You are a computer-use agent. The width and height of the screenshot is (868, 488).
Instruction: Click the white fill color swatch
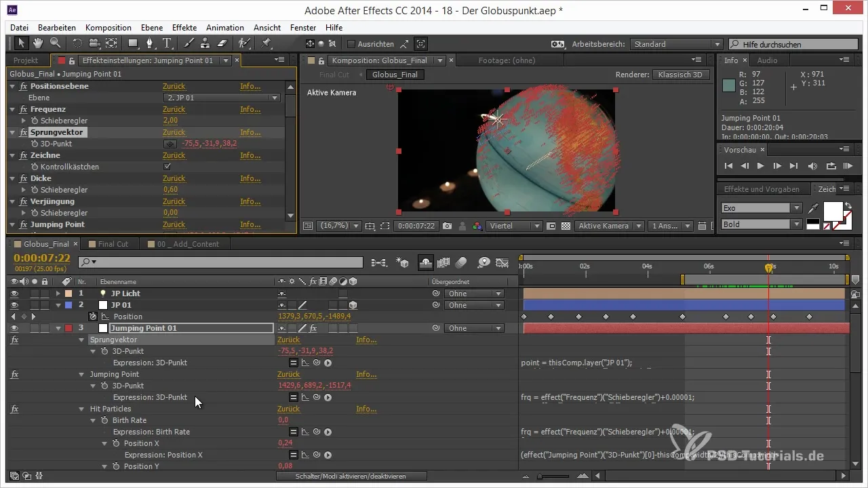pyautogui.click(x=833, y=211)
